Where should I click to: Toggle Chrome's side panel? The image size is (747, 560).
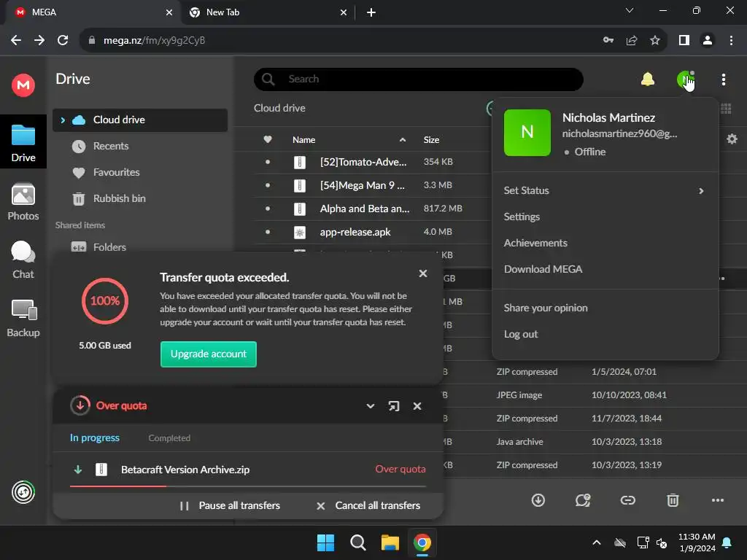click(x=684, y=41)
